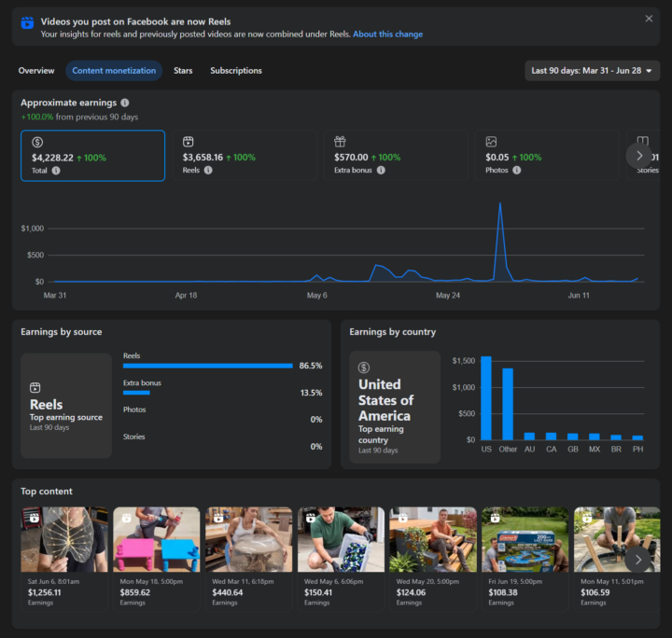
Task: Click the $1,256.11 earnings value
Action: pyautogui.click(x=45, y=592)
